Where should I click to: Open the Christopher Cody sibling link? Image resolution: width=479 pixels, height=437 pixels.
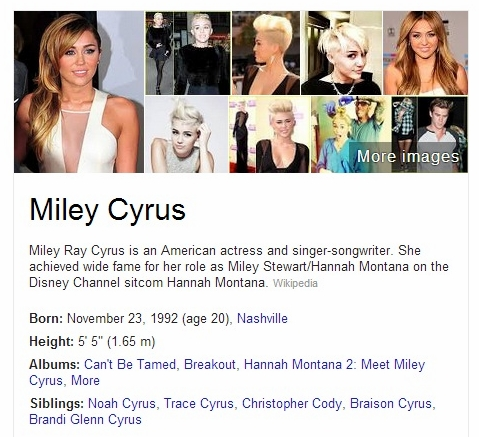tap(292, 403)
